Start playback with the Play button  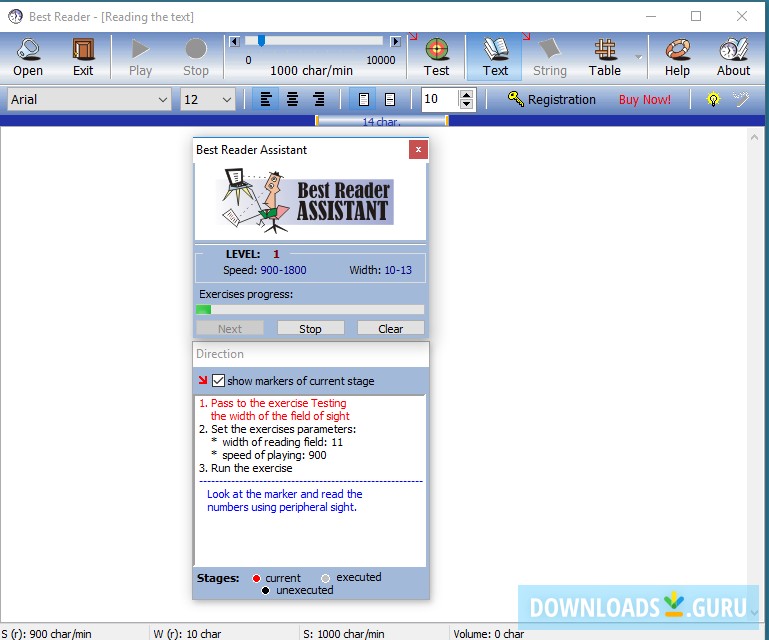(140, 57)
